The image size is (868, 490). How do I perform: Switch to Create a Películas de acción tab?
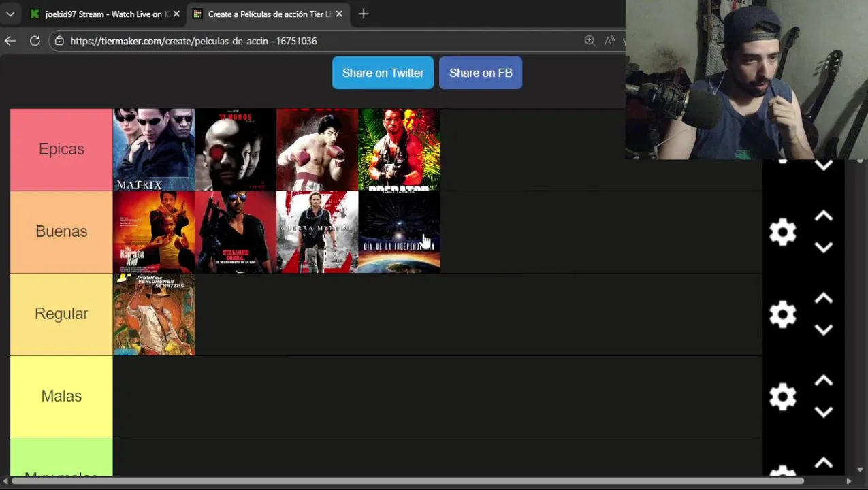point(269,14)
